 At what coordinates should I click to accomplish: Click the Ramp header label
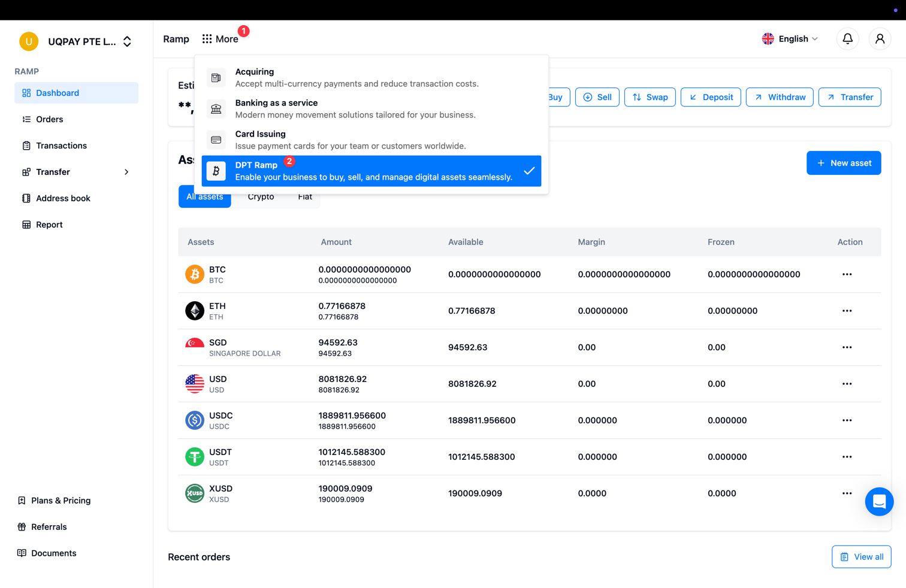tap(176, 39)
